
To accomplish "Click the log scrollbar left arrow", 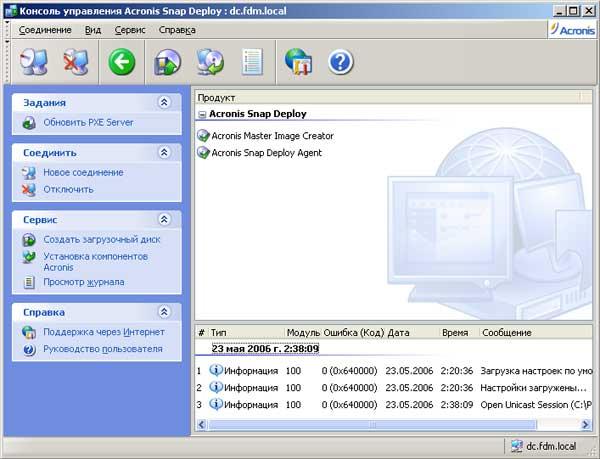I will [x=202, y=425].
